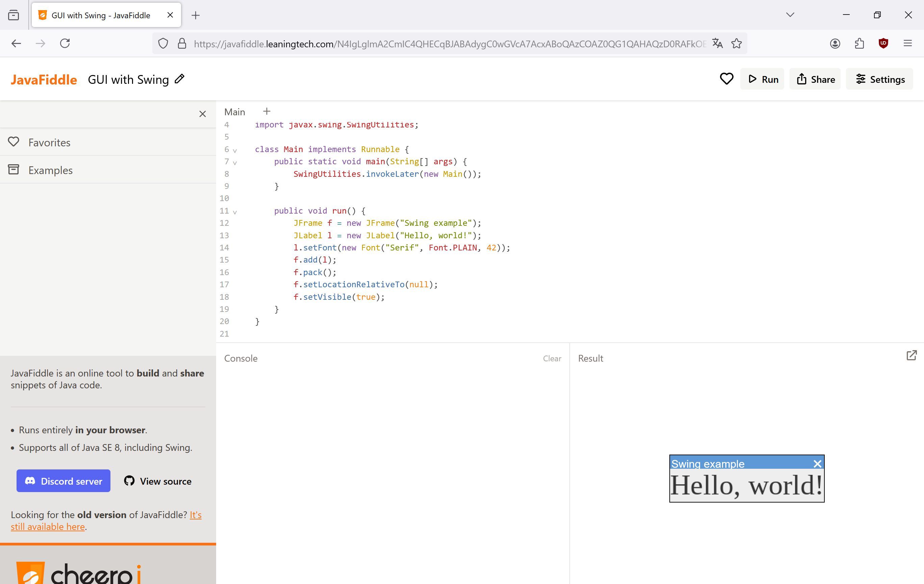Viewport: 924px width, 584px height.
Task: Click code line 14 with setFont
Action: [401, 248]
